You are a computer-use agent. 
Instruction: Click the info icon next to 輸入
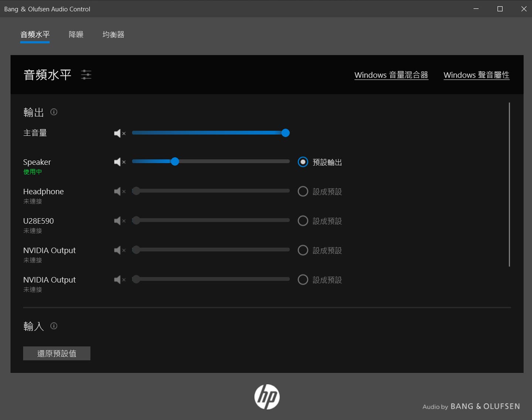pos(54,326)
